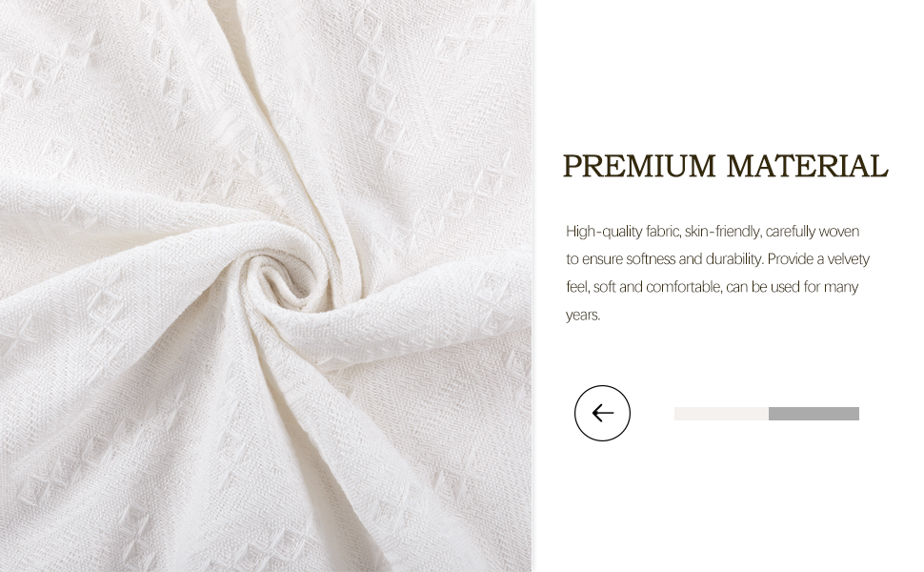The height and width of the screenshot is (572, 924).
Task: Click the boundary between the slide indicator segments
Action: point(769,414)
